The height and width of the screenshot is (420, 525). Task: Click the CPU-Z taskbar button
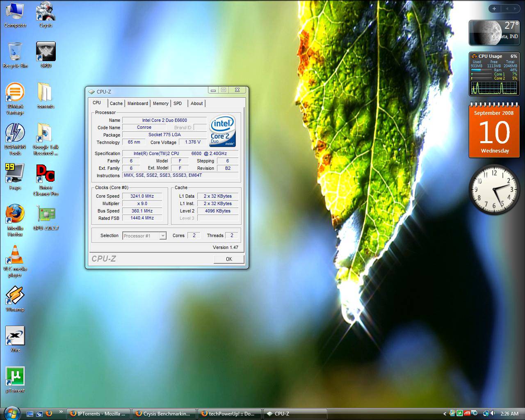click(x=295, y=413)
